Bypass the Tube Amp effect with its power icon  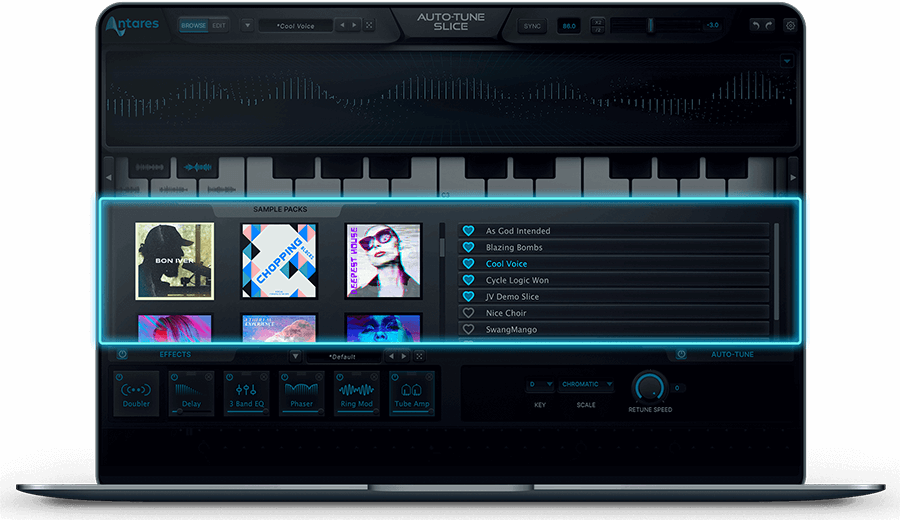(x=395, y=377)
